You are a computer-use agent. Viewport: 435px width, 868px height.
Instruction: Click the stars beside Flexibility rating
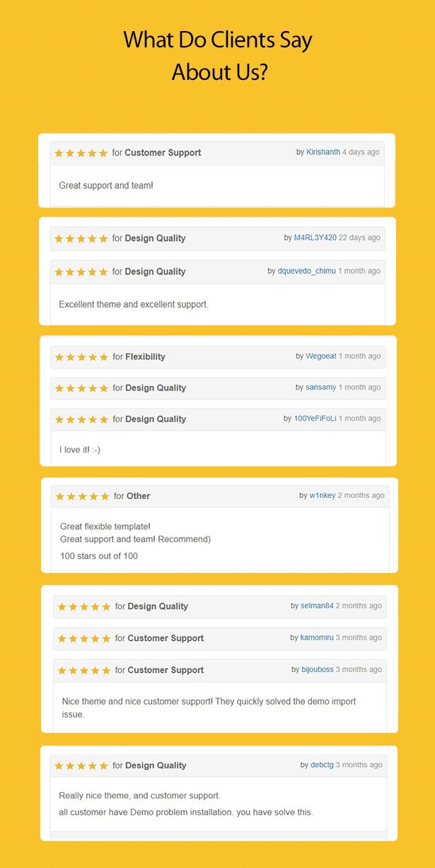tap(82, 357)
